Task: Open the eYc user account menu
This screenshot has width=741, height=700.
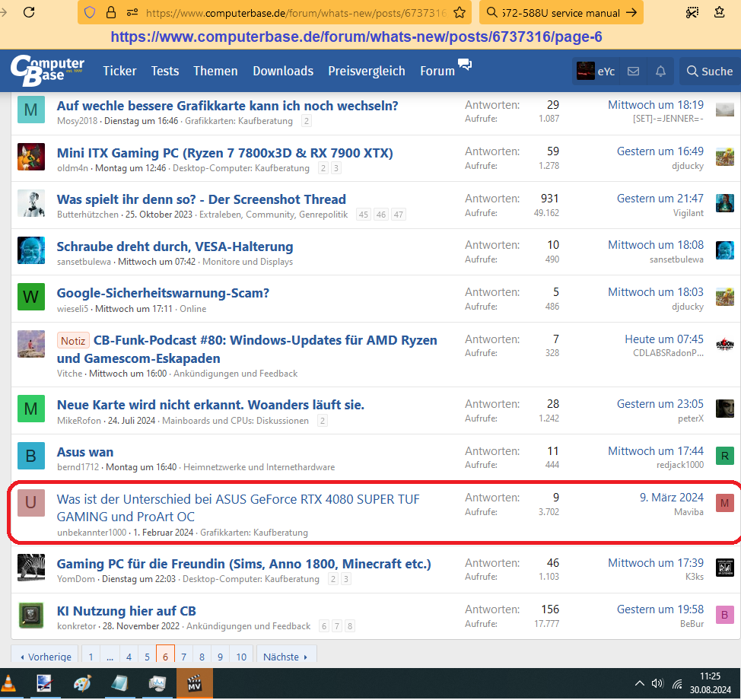Action: point(596,72)
